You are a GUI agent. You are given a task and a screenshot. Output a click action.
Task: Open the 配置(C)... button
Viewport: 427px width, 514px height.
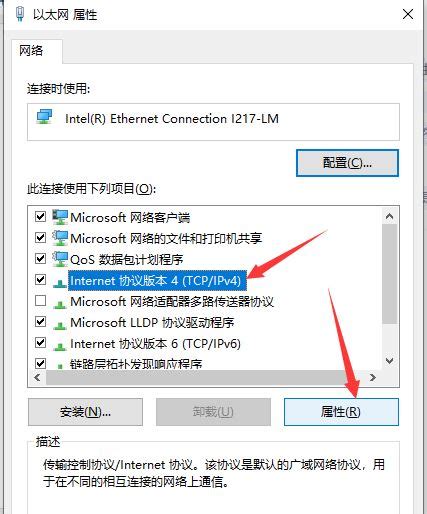(347, 163)
